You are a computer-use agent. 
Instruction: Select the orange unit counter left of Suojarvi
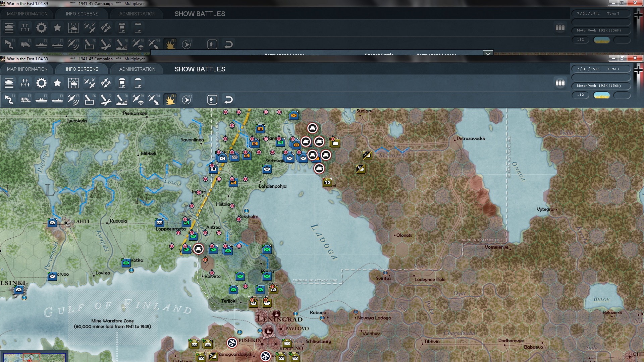click(x=294, y=115)
